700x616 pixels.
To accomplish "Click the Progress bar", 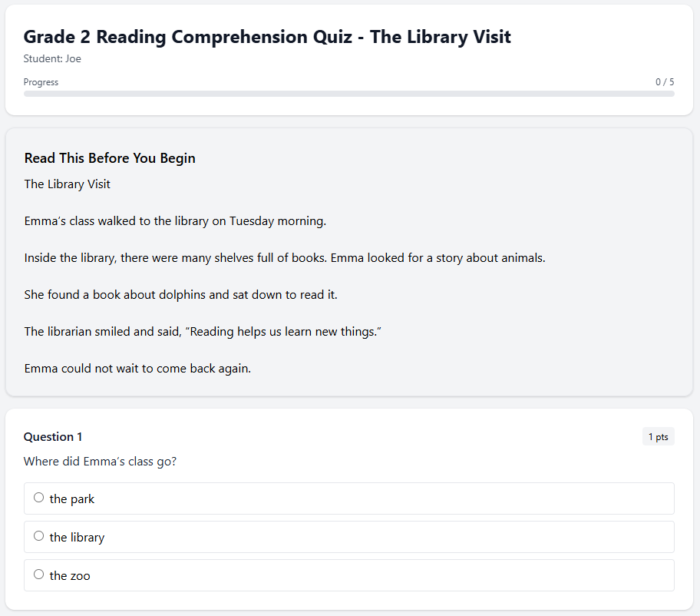I will point(349,93).
